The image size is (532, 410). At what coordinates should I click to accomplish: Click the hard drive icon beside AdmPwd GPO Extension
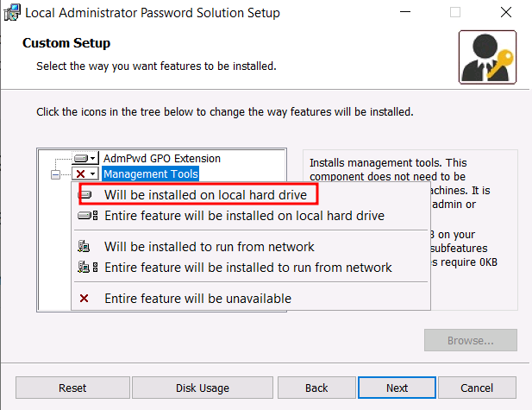click(82, 159)
